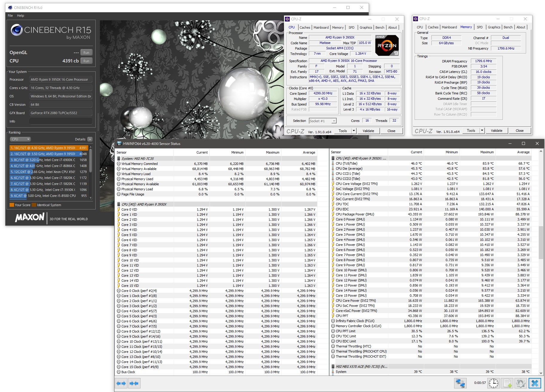Click the brown Identical System legend swatch

coord(34,205)
